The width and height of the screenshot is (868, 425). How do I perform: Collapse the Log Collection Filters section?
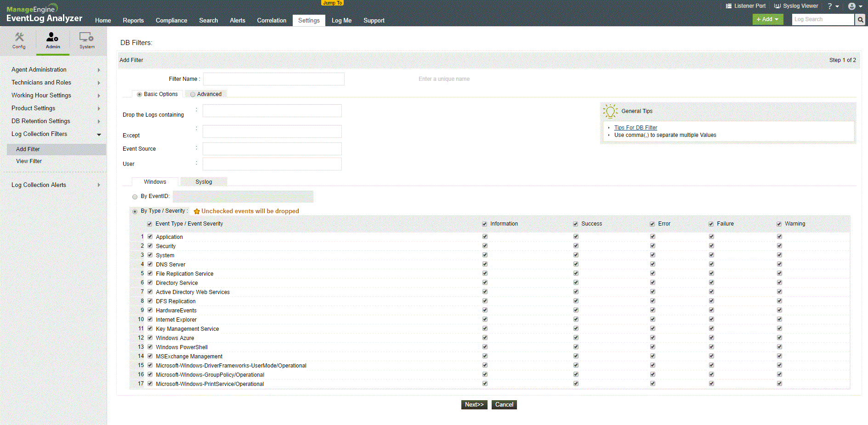[x=99, y=134]
